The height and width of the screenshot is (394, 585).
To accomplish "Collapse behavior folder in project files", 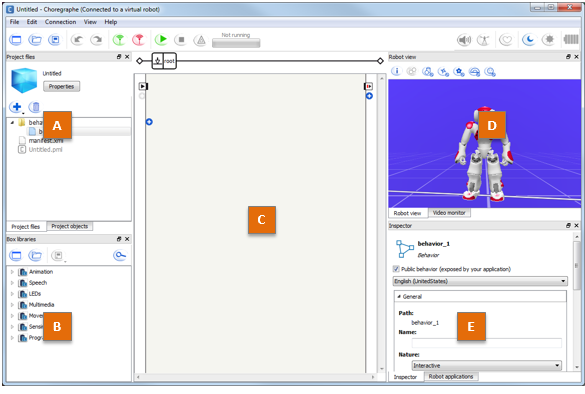I will pos(12,122).
